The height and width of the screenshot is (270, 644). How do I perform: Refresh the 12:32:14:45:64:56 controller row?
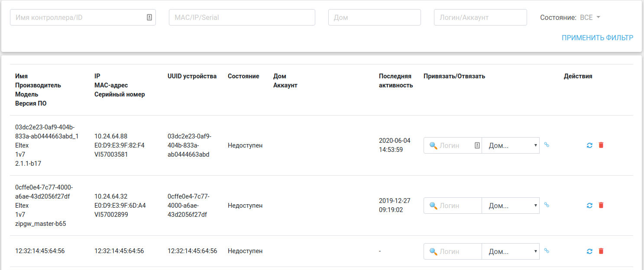589,251
